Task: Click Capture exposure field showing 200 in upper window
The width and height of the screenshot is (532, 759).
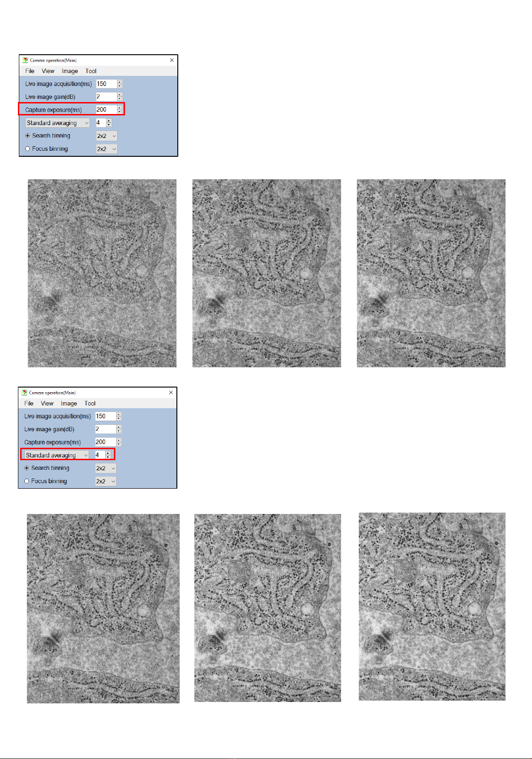Action: (106, 110)
